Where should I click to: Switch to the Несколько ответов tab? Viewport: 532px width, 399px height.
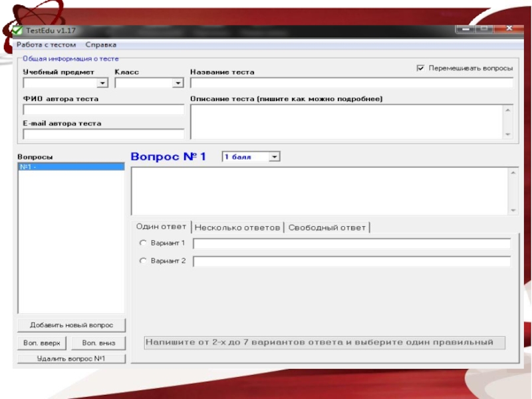click(237, 227)
